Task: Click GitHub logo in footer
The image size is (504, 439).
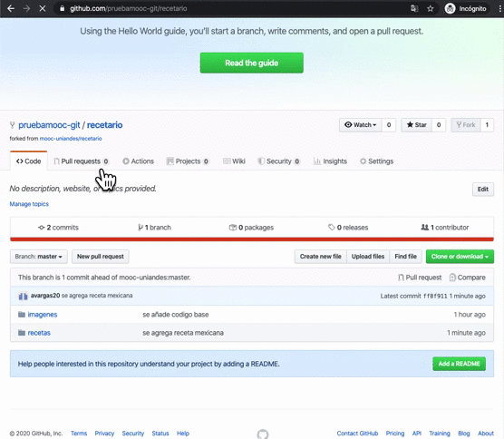Action: [263, 434]
